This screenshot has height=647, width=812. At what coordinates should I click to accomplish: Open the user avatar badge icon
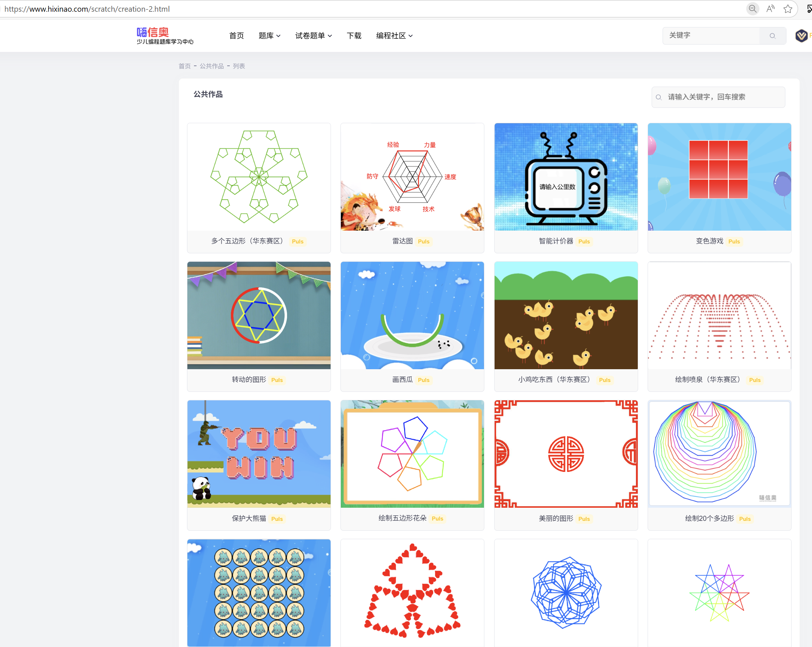coord(801,36)
